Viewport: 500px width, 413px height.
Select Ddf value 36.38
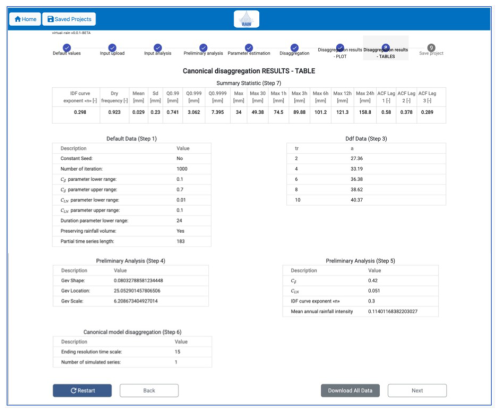(x=357, y=179)
